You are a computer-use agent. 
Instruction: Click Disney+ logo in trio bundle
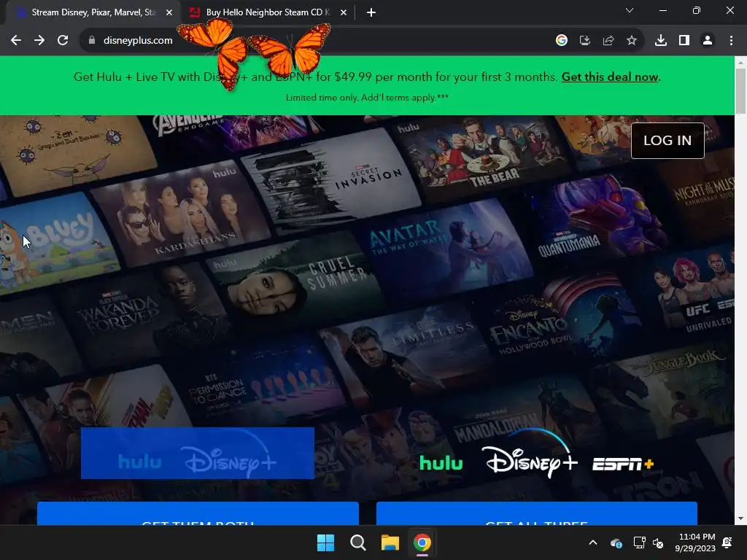point(530,454)
